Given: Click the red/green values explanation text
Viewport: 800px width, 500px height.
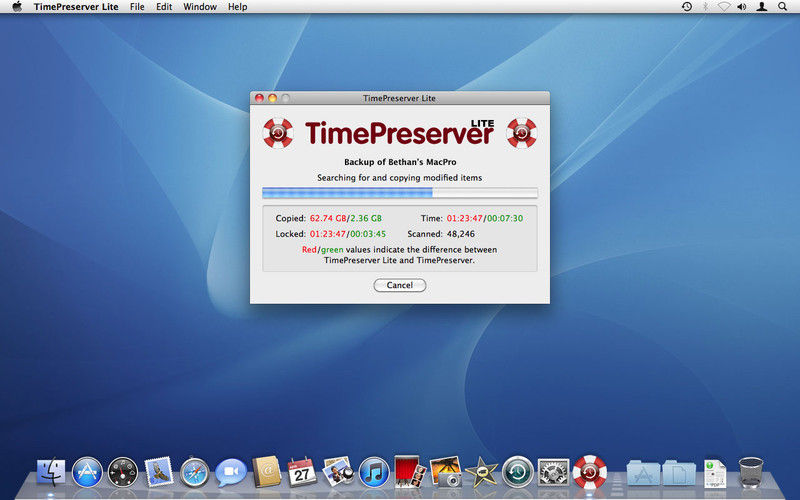Looking at the screenshot, I should coord(399,255).
